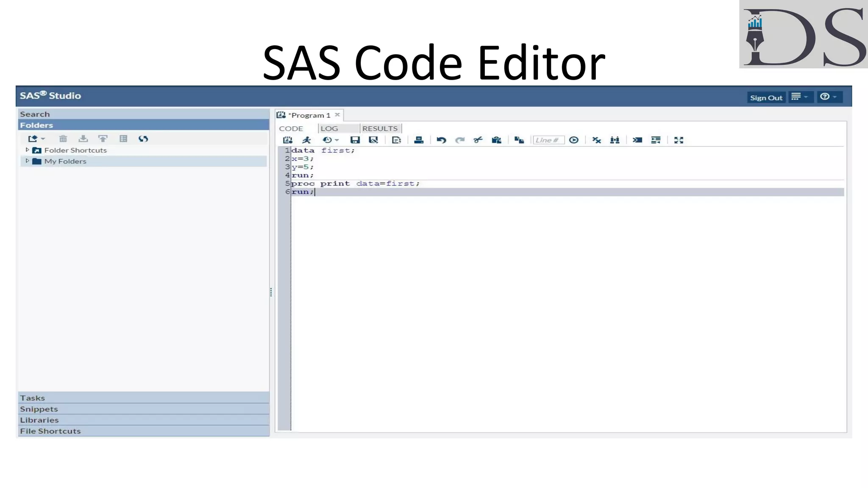The width and height of the screenshot is (868, 488).
Task: Open the Libraries section
Action: [39, 420]
